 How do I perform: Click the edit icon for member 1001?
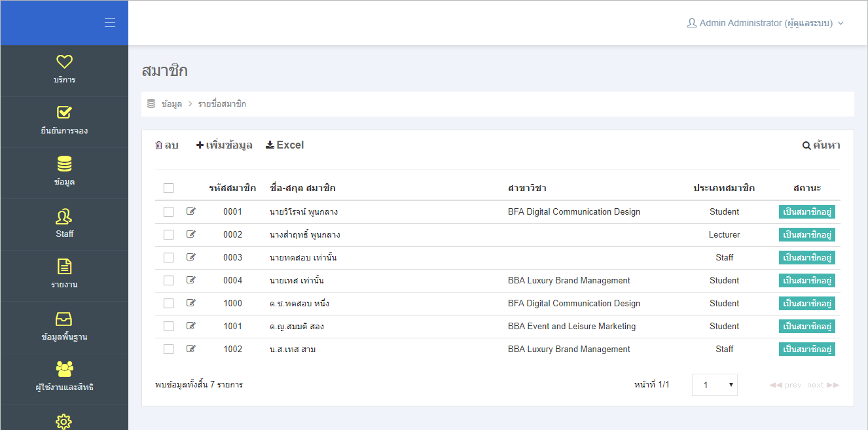[191, 326]
